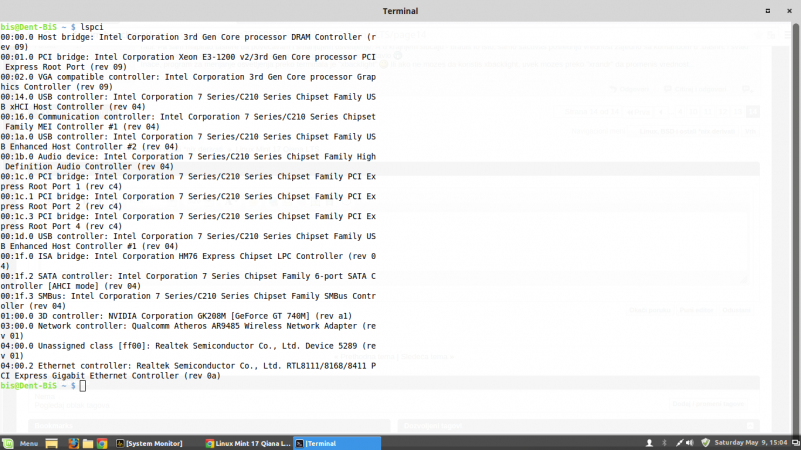The image size is (801, 450).
Task: Maximize the Terminal window
Action: [x=767, y=11]
